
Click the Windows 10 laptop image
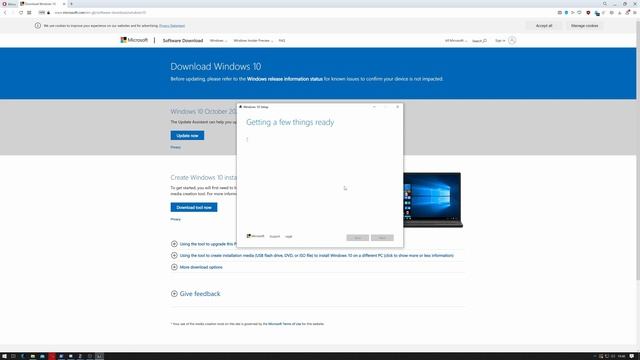click(x=433, y=200)
